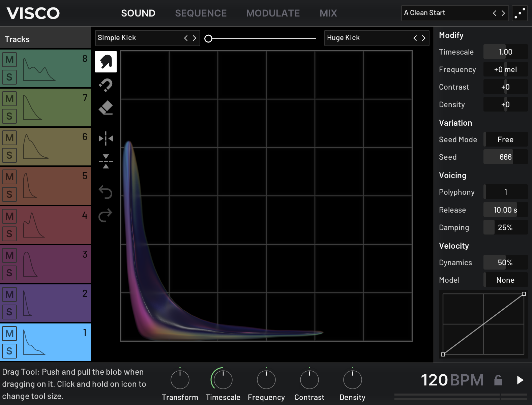Solo track 5
The image size is (532, 405).
9,194
